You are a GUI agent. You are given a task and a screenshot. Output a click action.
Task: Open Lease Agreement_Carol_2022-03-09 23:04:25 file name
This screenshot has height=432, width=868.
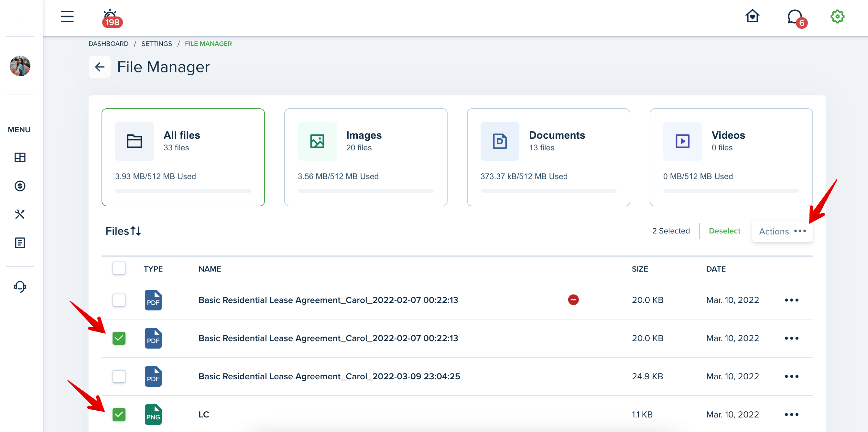tap(329, 376)
